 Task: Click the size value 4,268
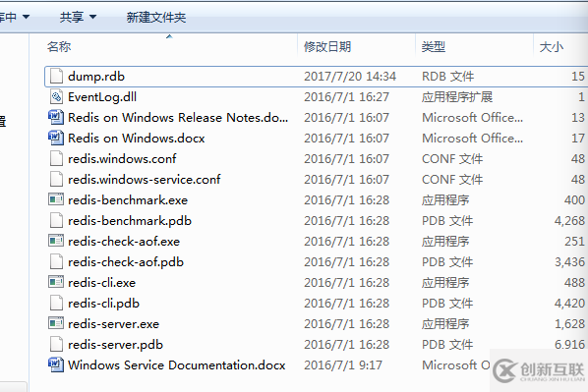click(569, 221)
